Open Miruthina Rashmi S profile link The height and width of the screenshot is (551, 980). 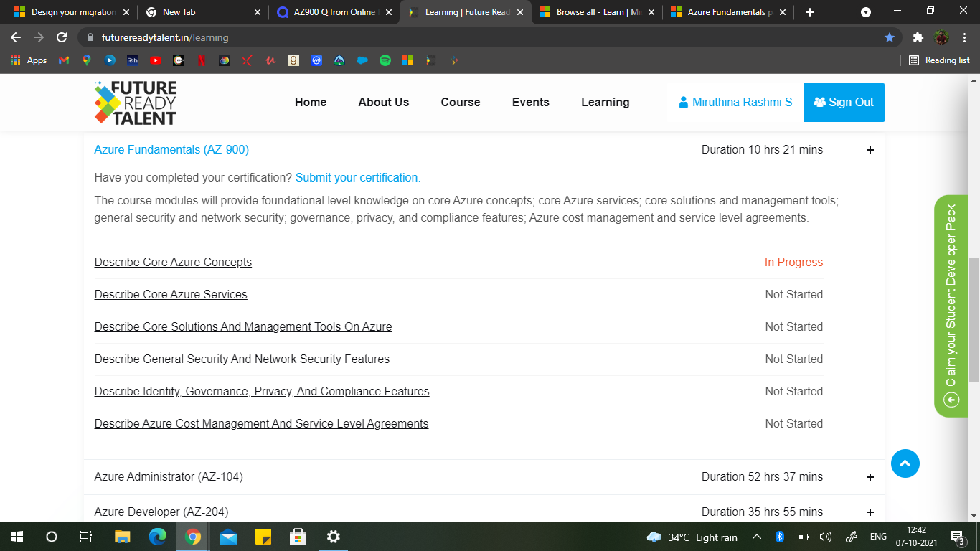(x=735, y=102)
